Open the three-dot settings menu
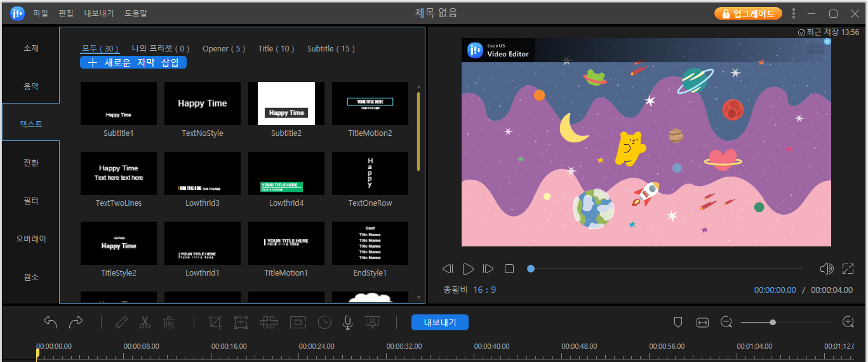The height and width of the screenshot is (362, 868). click(794, 13)
